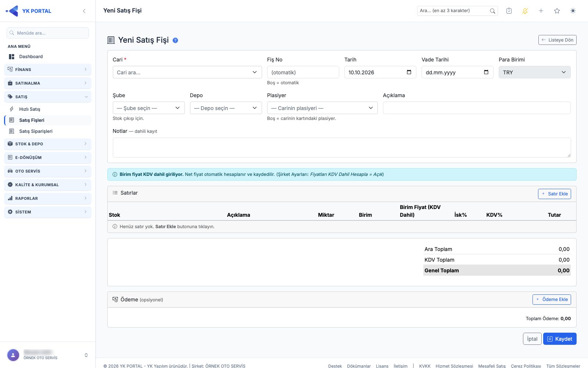Screen dimensions: 588x368
Task: Open Satış Siparişleri menu item
Action: (48, 131)
